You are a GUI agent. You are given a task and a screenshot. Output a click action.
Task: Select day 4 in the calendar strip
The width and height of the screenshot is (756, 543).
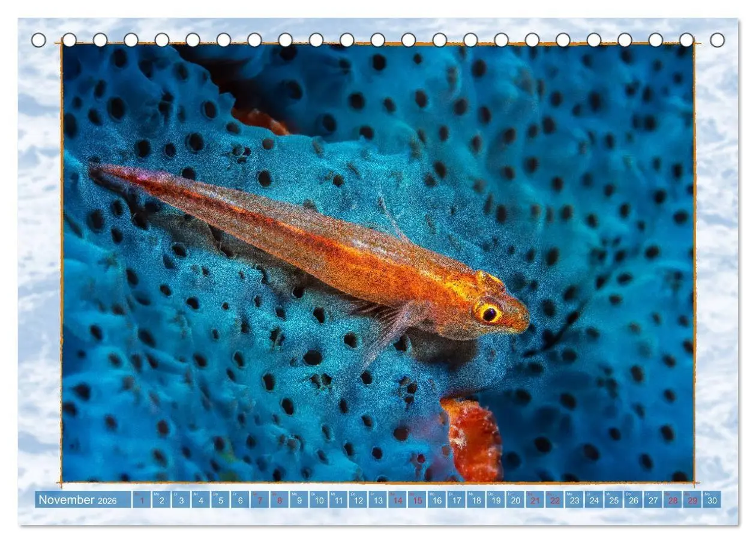coord(201,500)
